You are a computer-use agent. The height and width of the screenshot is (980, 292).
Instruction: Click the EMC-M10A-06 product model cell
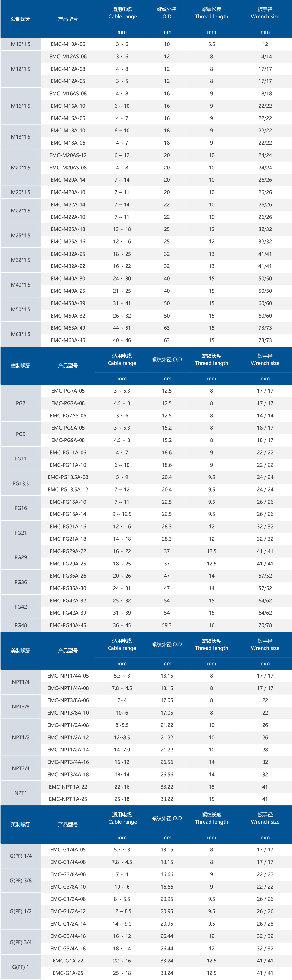(x=68, y=44)
